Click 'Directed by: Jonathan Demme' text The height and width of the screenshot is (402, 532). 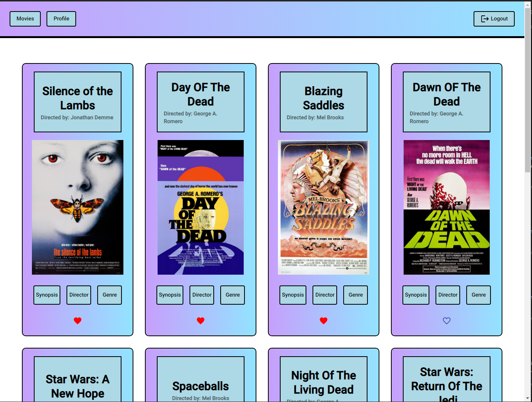pyautogui.click(x=77, y=118)
